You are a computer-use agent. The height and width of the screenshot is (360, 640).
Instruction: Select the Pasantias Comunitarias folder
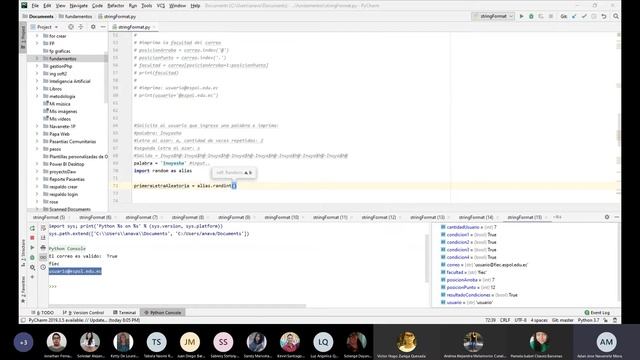point(72,142)
